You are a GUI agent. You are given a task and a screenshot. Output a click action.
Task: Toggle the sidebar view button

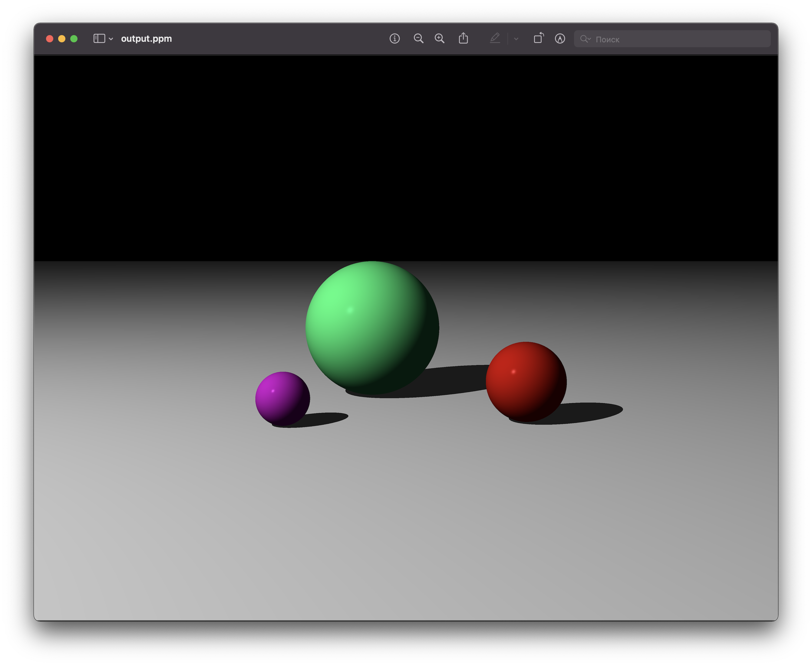pyautogui.click(x=99, y=39)
